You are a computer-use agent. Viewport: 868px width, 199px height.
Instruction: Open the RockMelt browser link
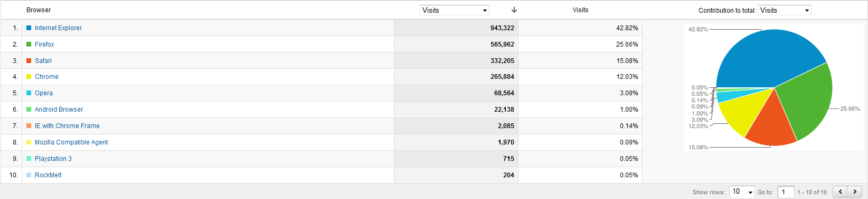48,175
